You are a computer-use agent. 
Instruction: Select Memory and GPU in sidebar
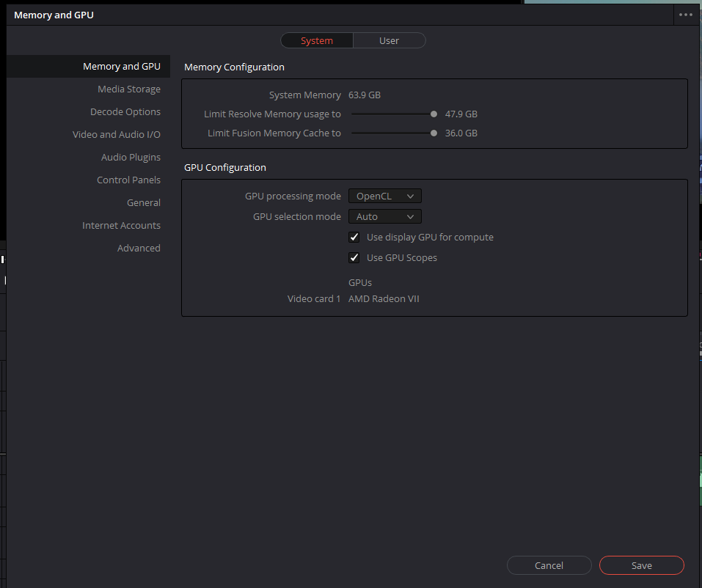click(x=88, y=66)
